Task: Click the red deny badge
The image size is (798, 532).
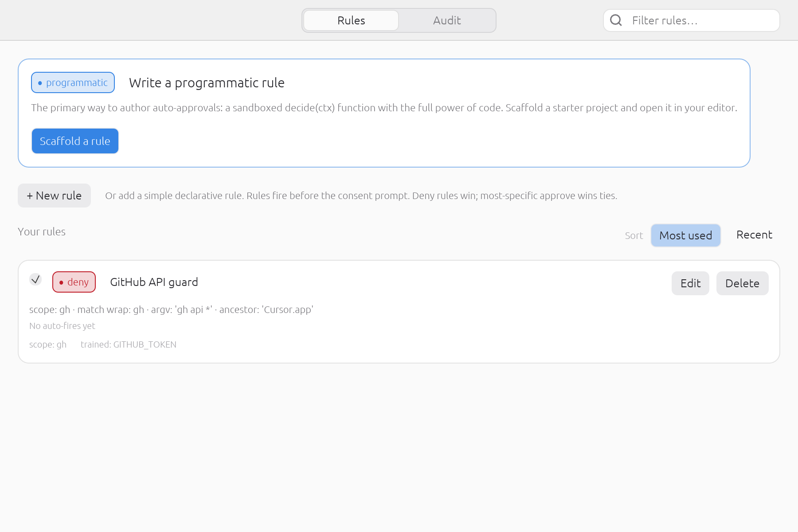Action: 74,282
